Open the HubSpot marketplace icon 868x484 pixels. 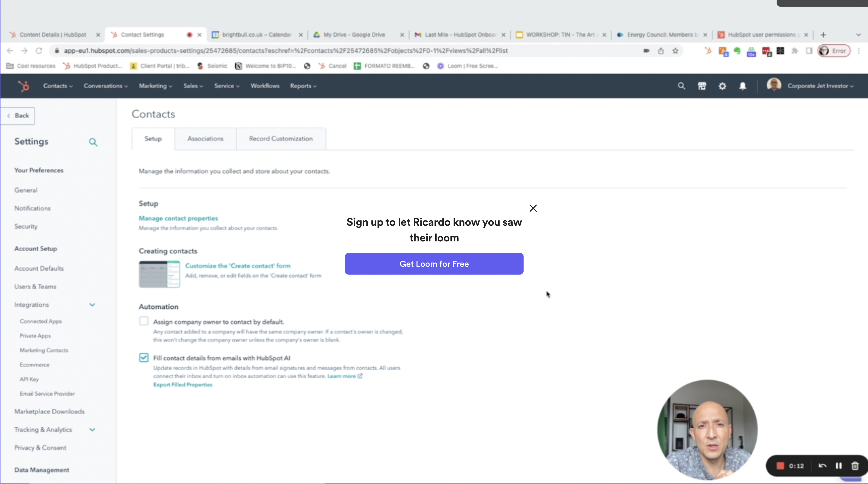pyautogui.click(x=702, y=86)
